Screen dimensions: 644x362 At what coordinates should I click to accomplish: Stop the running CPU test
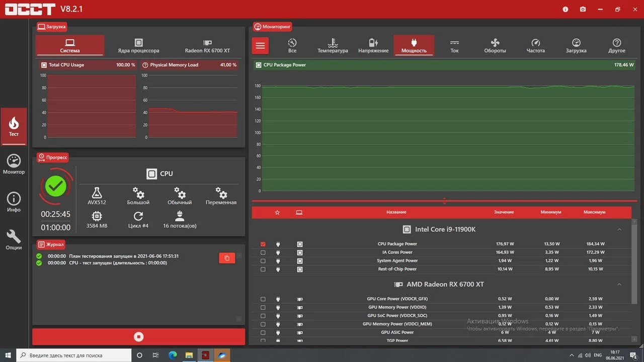click(x=139, y=337)
